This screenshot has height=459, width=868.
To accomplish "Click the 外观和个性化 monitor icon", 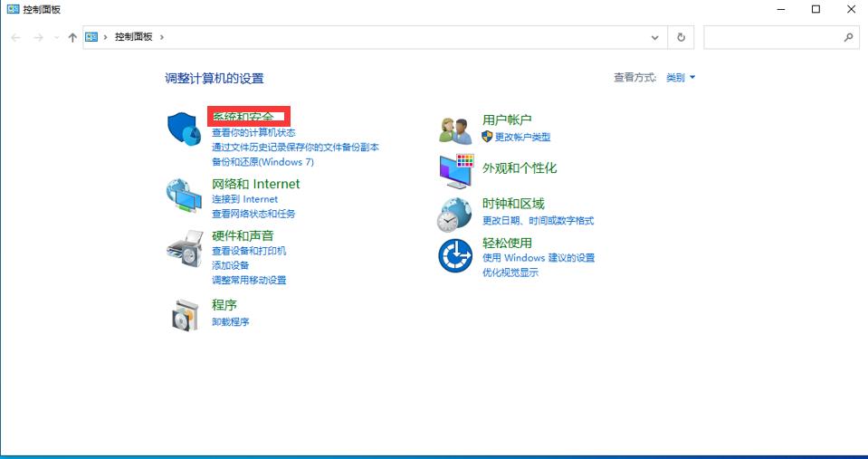I will (457, 171).
